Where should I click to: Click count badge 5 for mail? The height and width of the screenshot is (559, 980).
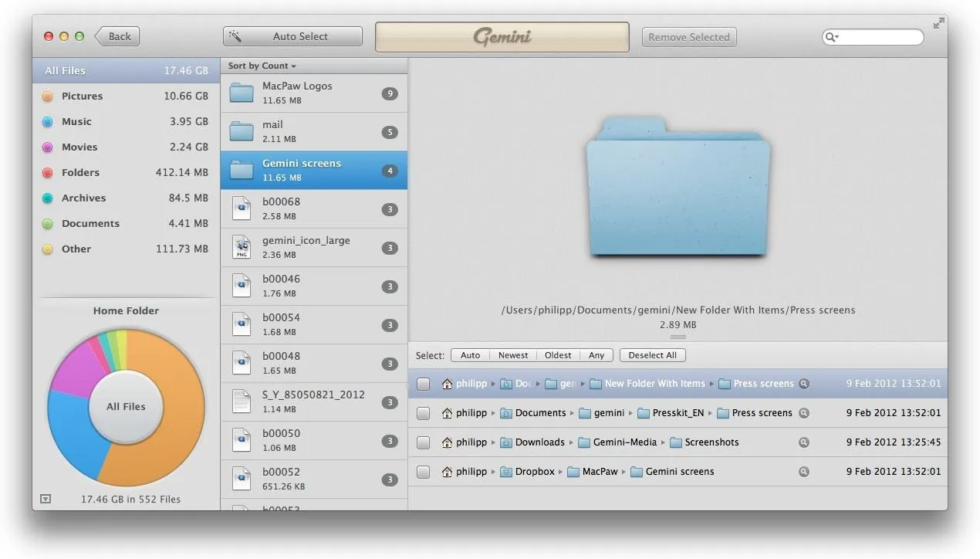coord(390,132)
